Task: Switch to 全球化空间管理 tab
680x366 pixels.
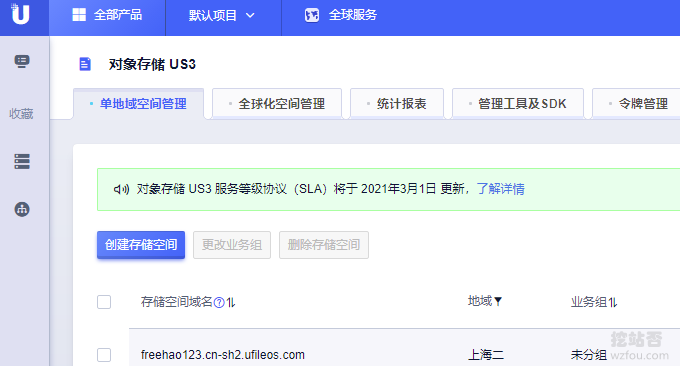Action: coord(277,104)
